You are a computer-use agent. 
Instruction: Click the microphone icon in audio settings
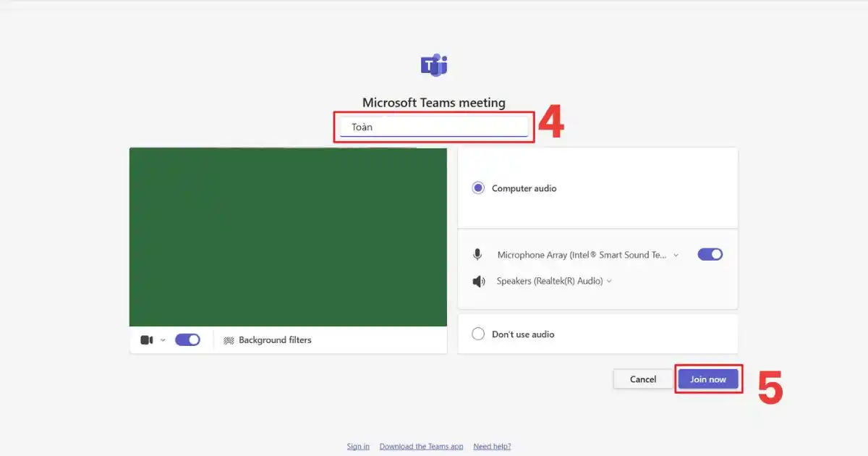[477, 255]
